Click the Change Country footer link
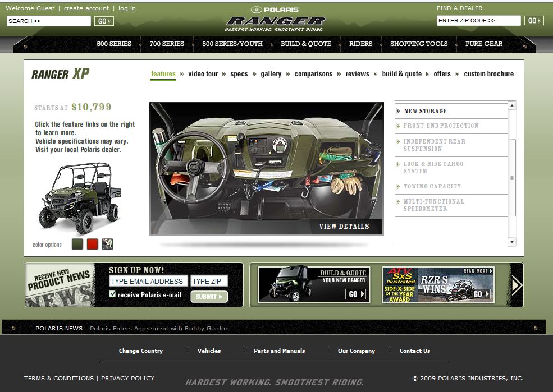This screenshot has height=392, width=553. [x=141, y=351]
